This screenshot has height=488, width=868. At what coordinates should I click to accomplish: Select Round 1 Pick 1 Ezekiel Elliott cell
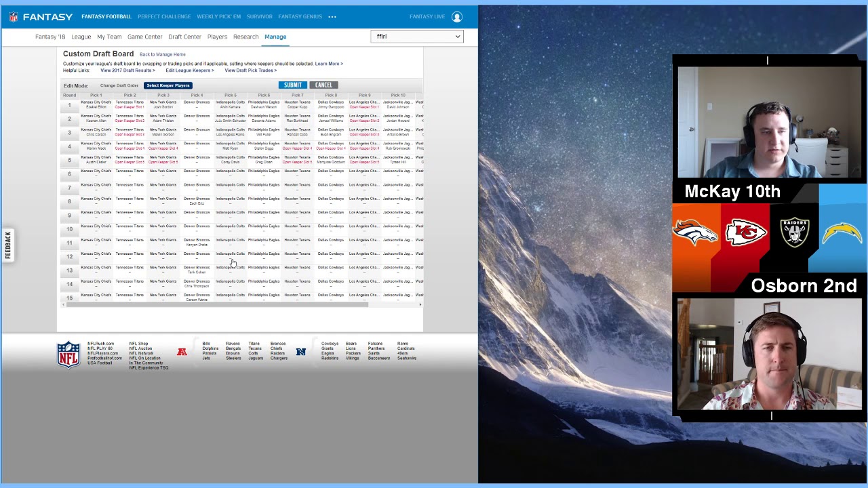tap(96, 105)
